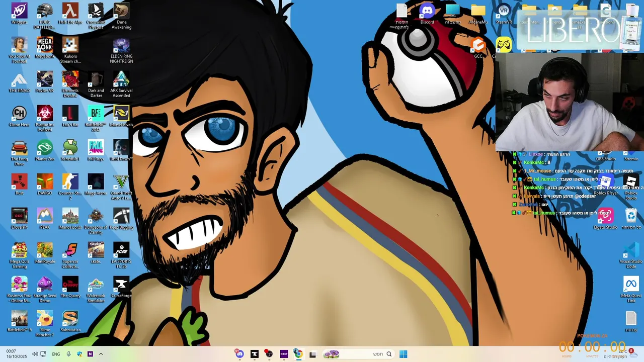Open the Grand Theft Auto V shortcut

point(121,187)
